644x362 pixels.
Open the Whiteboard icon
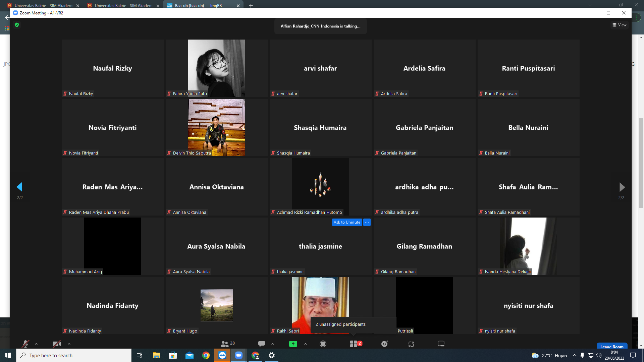coord(441,344)
